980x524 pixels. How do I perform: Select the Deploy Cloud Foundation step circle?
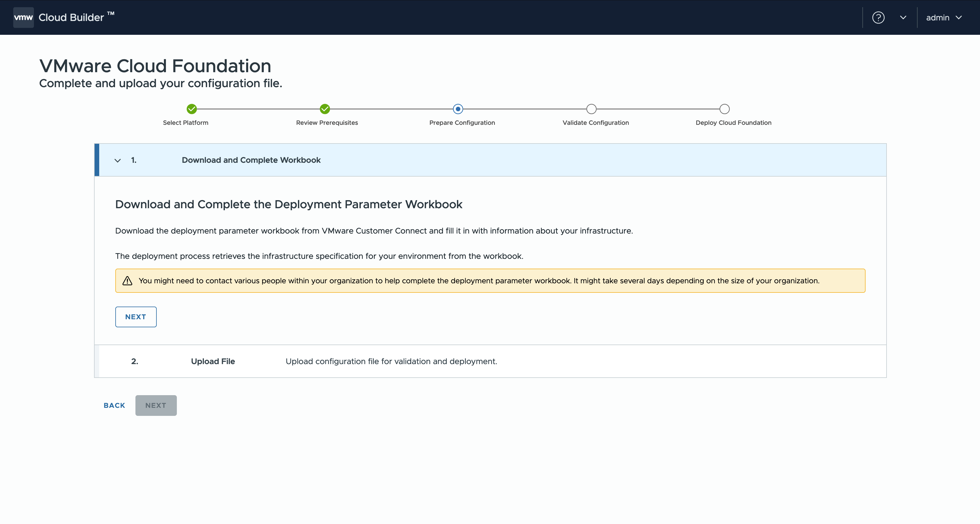coord(724,109)
